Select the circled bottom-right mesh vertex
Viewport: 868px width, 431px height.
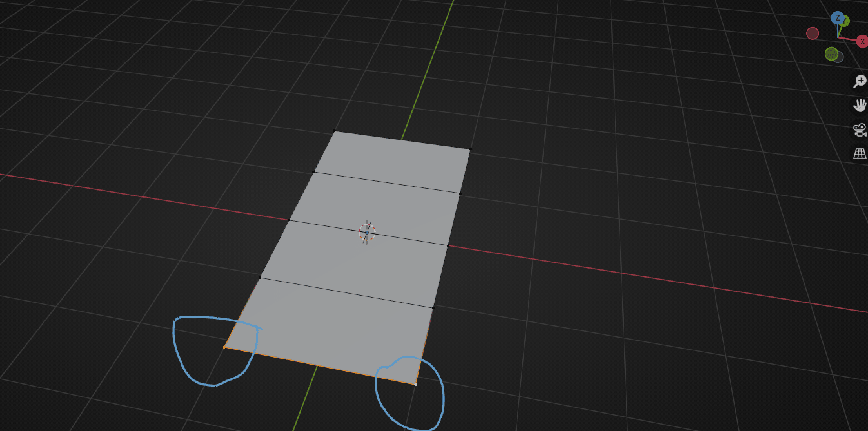coord(415,385)
